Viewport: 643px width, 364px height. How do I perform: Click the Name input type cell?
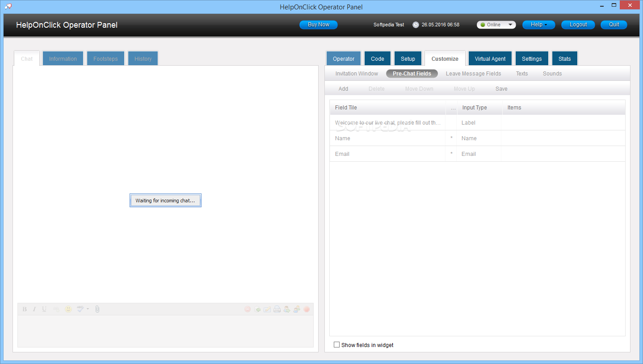click(479, 138)
